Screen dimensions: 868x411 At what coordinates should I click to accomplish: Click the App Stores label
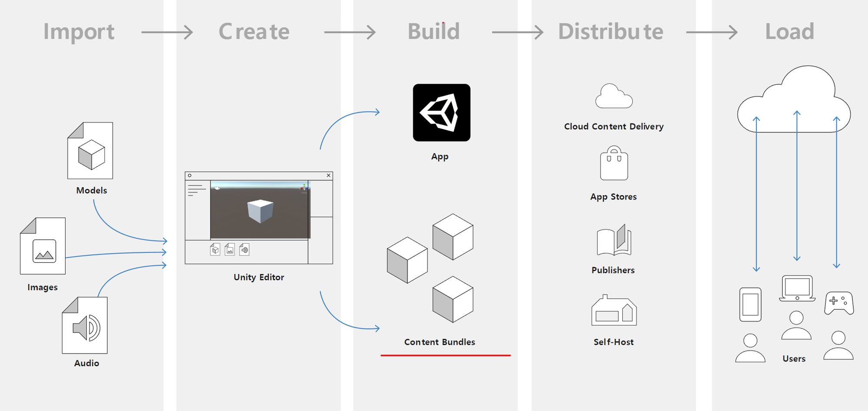click(x=614, y=197)
